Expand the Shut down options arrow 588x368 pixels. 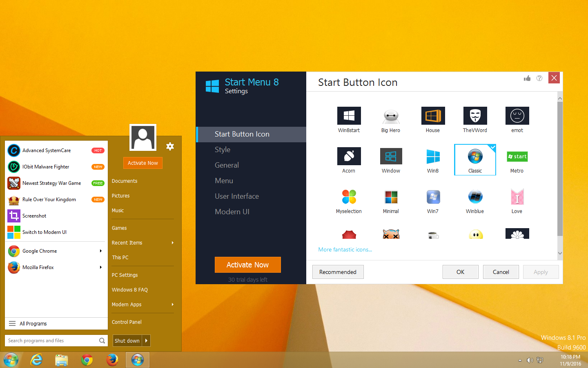tap(146, 340)
